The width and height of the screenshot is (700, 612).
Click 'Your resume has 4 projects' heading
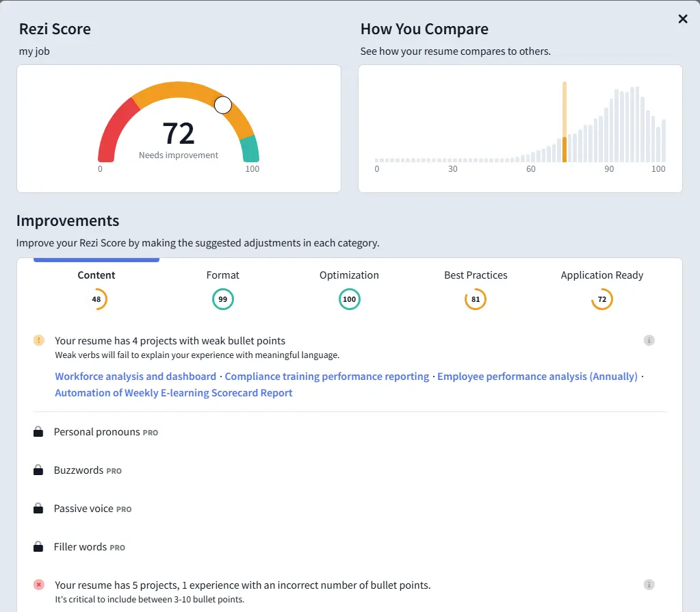click(170, 341)
